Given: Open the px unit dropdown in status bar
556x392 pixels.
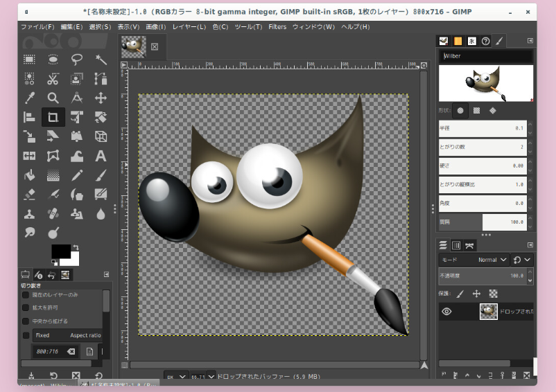Looking at the screenshot, I should (177, 376).
